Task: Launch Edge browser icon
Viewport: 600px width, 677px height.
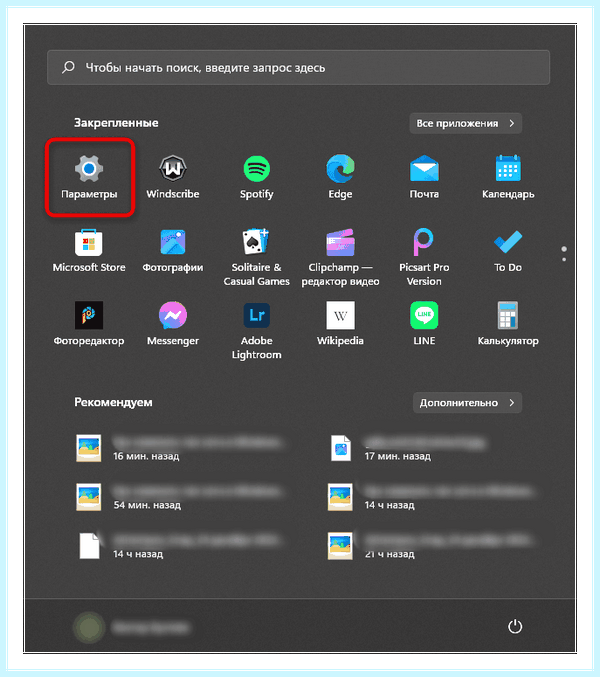Action: 340,177
